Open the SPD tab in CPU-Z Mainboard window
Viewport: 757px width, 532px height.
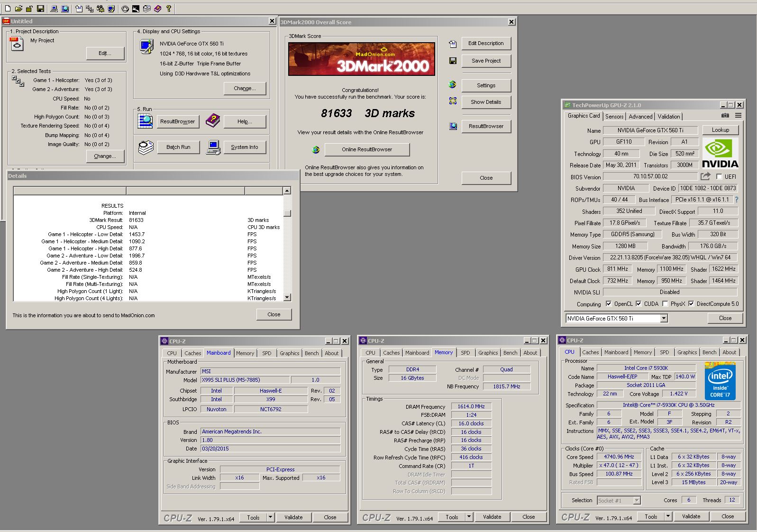[x=267, y=353]
